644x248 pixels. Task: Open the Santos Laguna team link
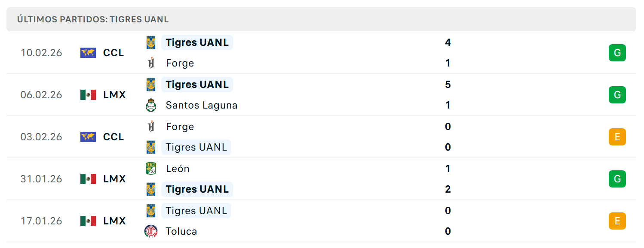click(x=202, y=105)
